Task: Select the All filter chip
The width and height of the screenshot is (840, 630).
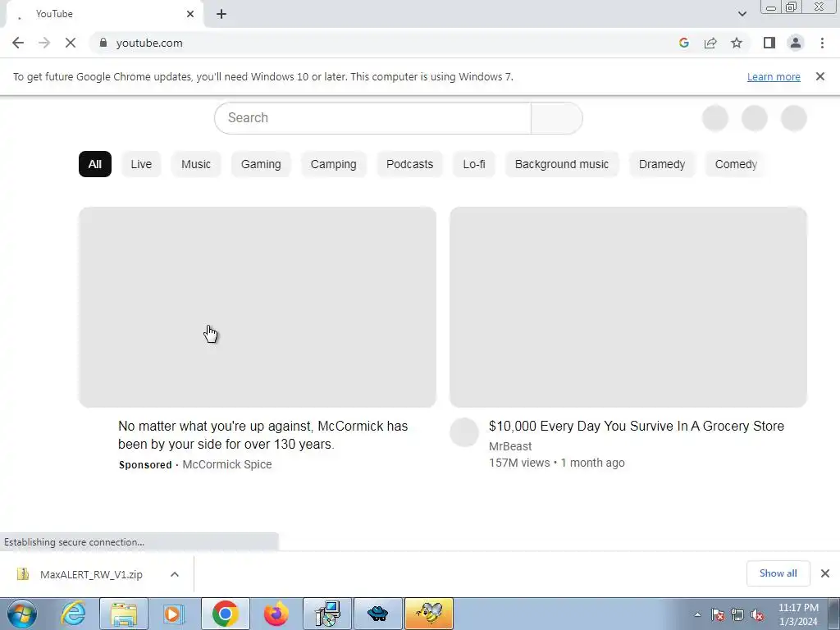Action: (95, 164)
